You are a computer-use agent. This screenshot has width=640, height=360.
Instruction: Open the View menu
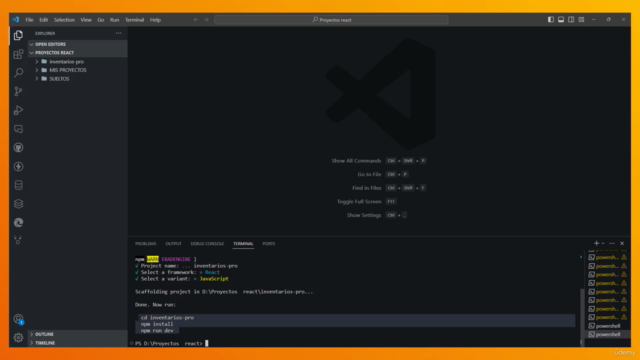[86, 20]
